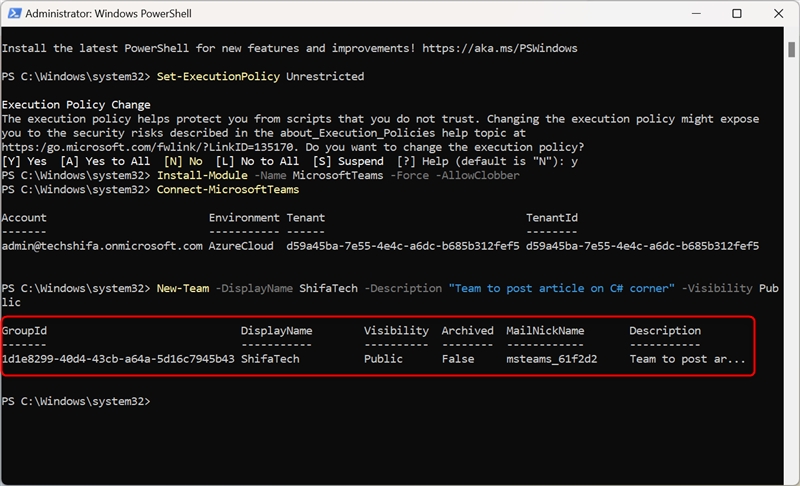Open the https://aka.ms/PSWindows link
The height and width of the screenshot is (486, 800).
[499, 48]
